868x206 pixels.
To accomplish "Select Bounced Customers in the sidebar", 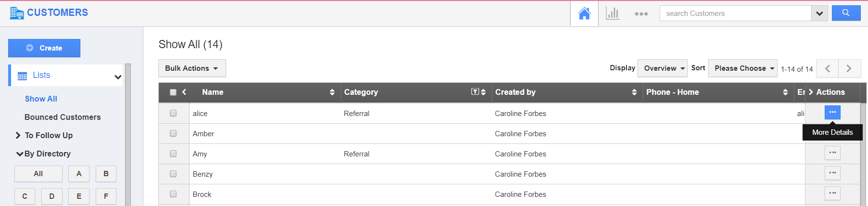I will tap(63, 117).
